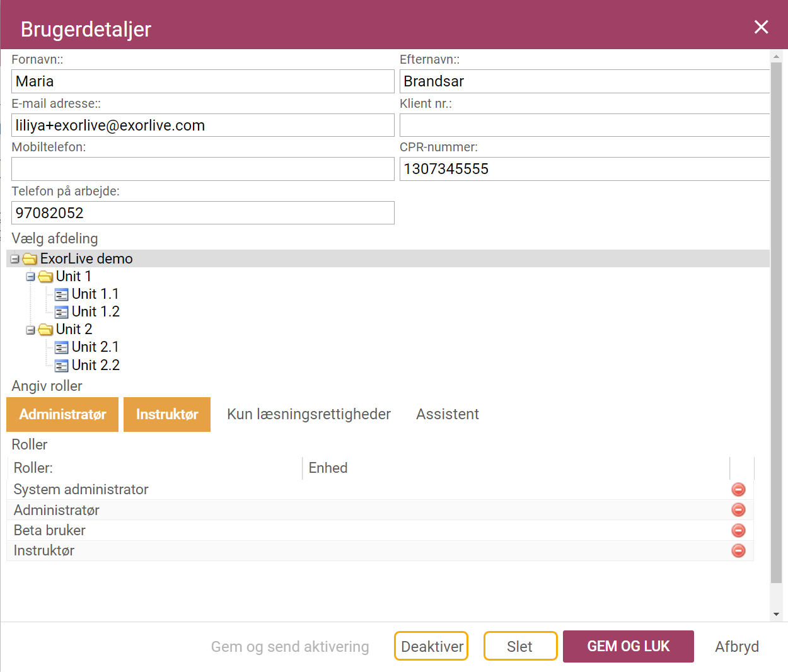The height and width of the screenshot is (672, 788).
Task: Select Unit 1 in department tree
Action: (74, 276)
